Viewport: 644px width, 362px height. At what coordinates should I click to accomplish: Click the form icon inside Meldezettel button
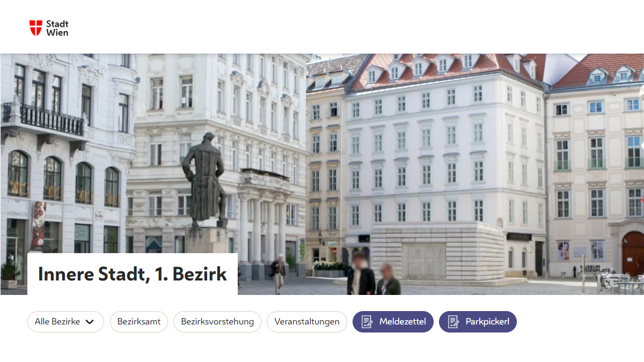pos(367,322)
